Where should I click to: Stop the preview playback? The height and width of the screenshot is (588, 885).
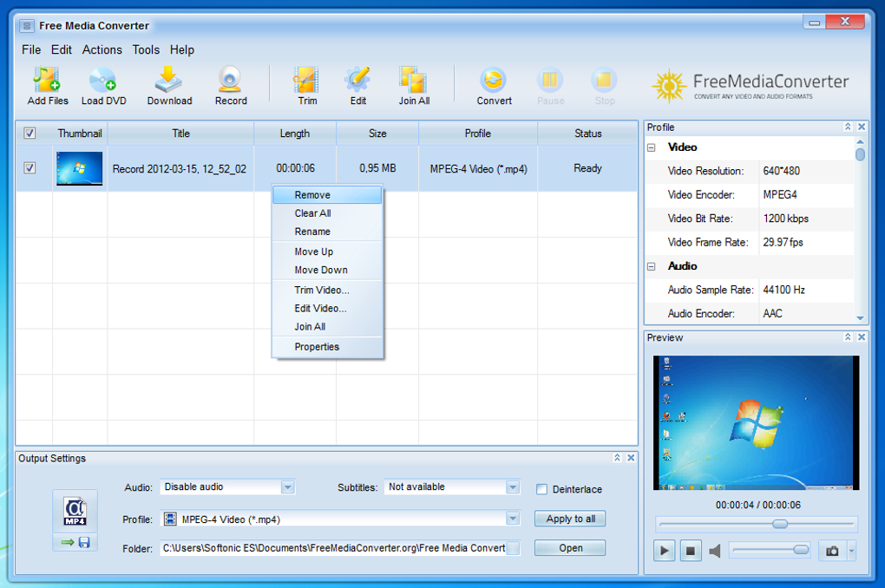click(691, 550)
